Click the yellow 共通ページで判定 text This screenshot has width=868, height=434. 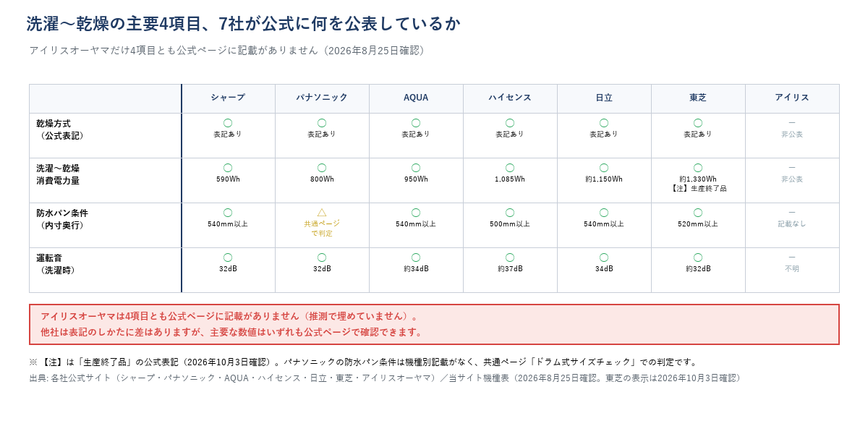click(322, 229)
